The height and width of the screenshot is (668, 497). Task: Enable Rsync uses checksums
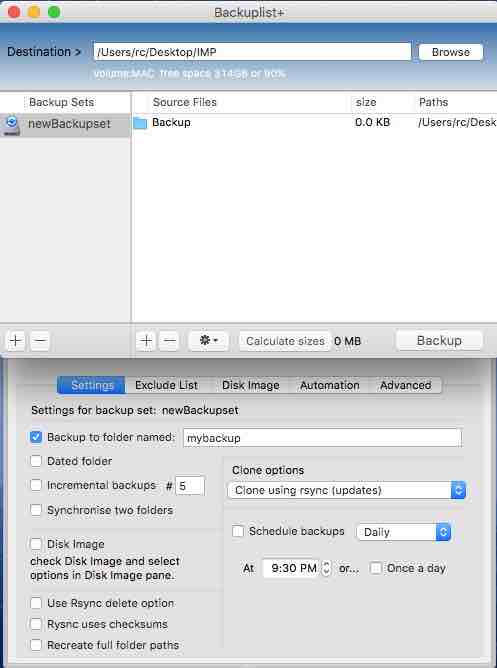coord(36,624)
